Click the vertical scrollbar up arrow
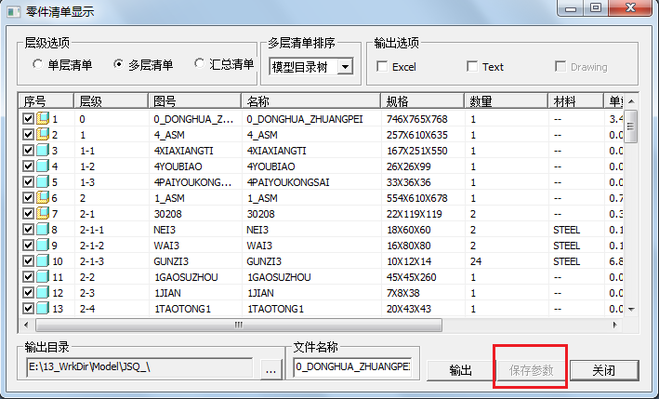The height and width of the screenshot is (399, 659). pyautogui.click(x=631, y=101)
